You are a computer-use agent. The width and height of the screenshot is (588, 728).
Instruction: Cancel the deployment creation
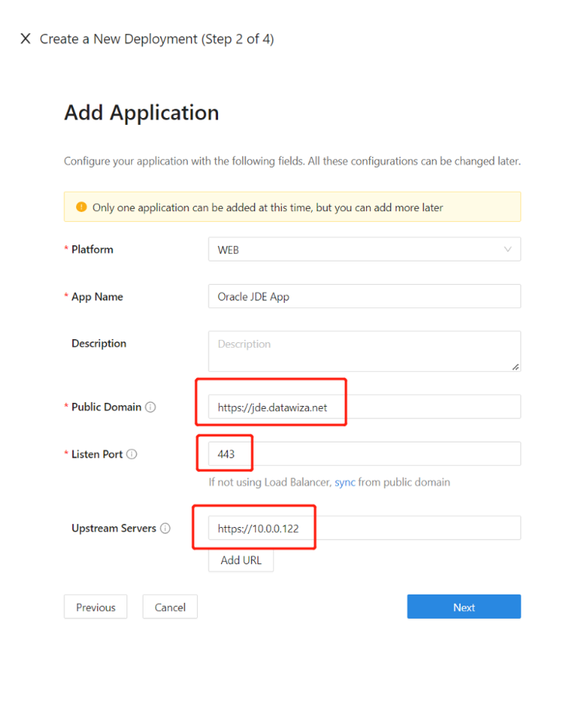click(170, 607)
